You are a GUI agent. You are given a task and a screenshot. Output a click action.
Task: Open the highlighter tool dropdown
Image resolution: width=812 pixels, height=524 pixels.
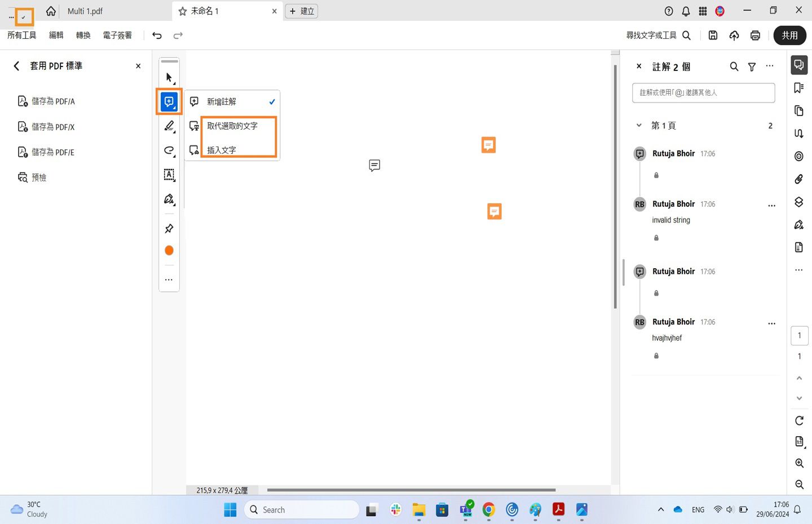tap(169, 126)
